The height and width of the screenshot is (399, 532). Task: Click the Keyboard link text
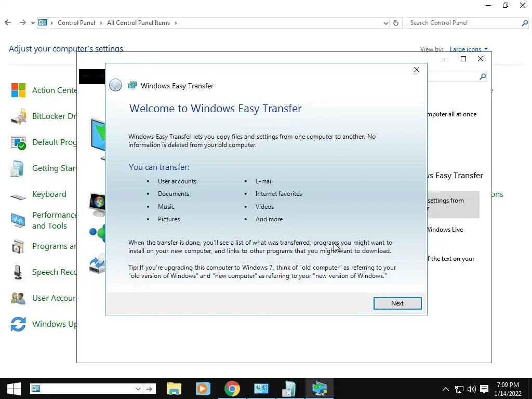tap(49, 194)
